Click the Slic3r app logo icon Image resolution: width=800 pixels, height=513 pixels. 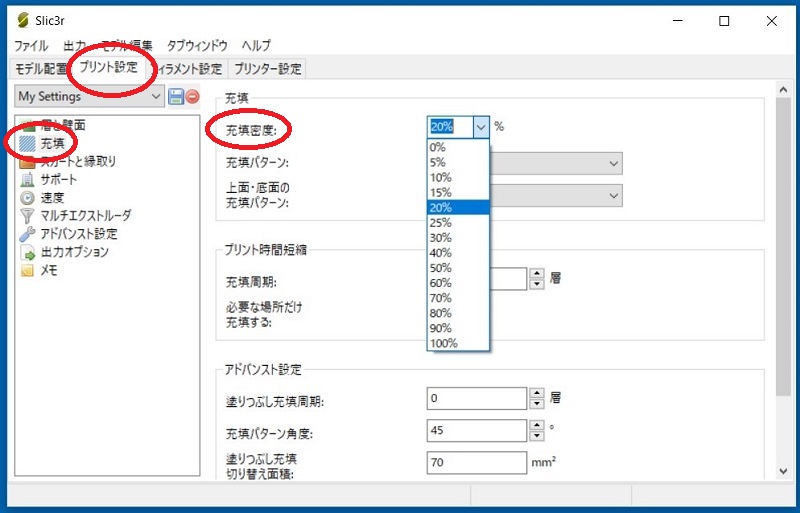23,20
